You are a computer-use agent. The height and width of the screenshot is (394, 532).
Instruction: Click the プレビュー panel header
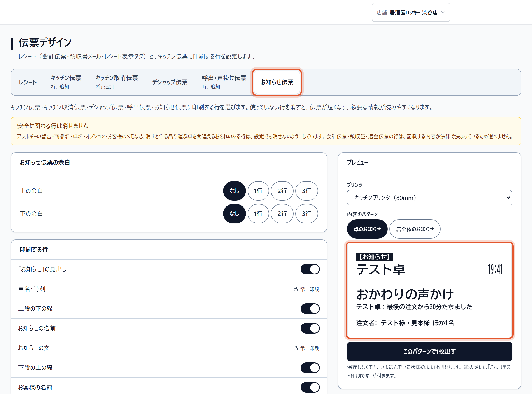357,162
